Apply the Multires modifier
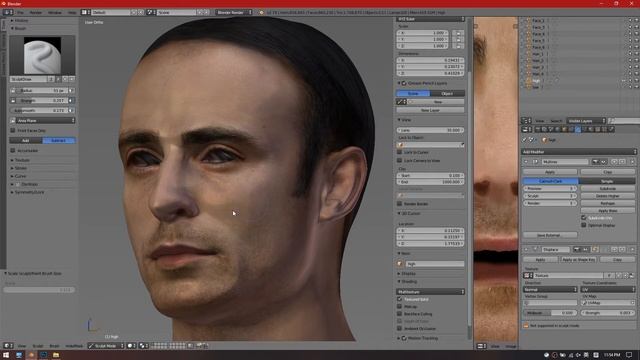 [550, 172]
